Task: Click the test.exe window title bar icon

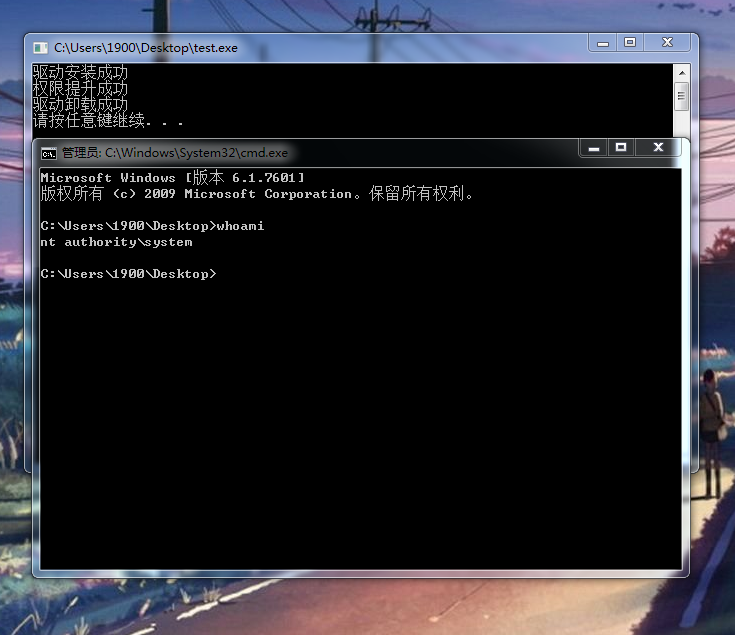Action: pos(40,48)
